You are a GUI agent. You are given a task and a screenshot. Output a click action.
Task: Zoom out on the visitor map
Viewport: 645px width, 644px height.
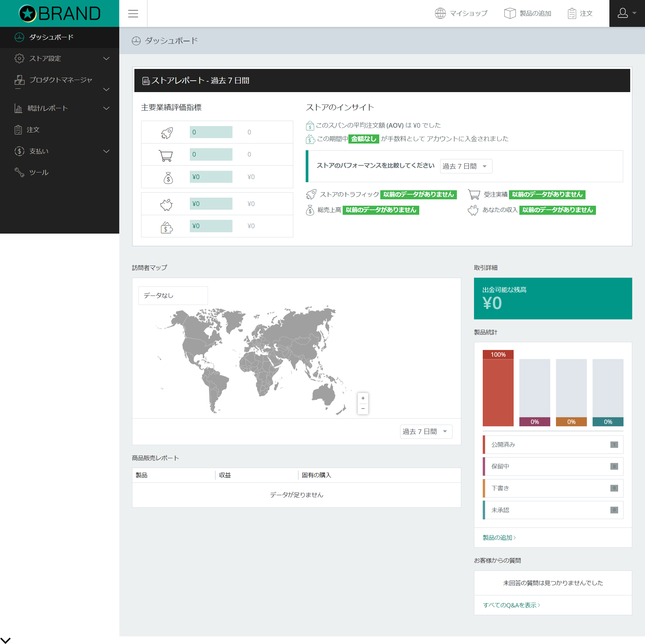pos(363,408)
